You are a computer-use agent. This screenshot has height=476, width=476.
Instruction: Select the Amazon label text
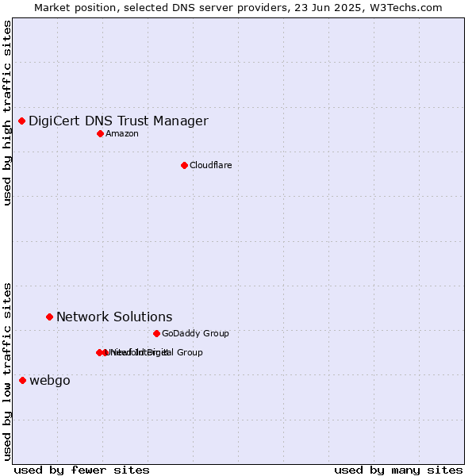[122, 134]
